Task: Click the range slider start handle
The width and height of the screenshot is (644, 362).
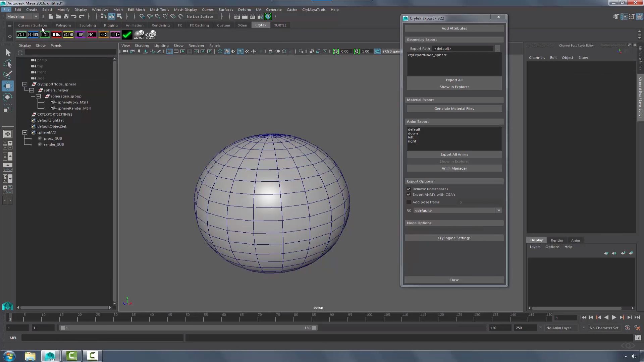Action: click(x=63, y=328)
